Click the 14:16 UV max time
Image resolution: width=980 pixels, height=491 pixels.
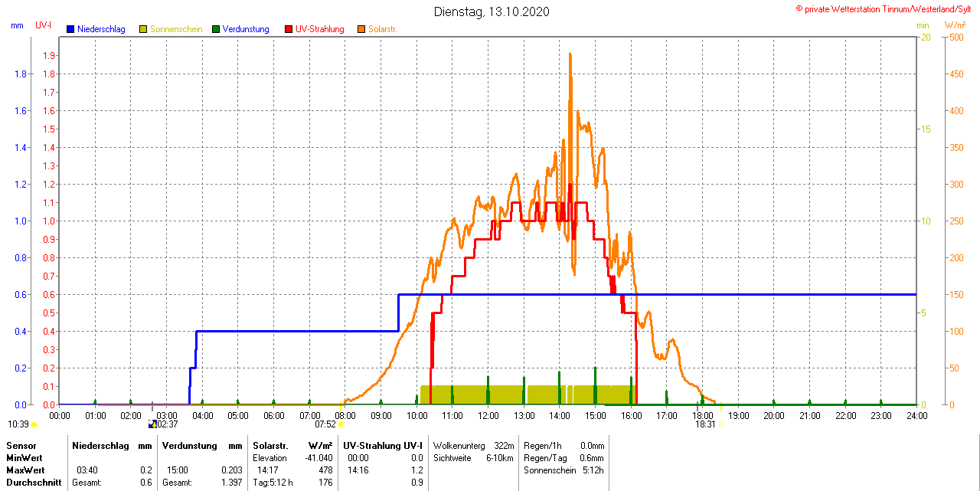[358, 470]
